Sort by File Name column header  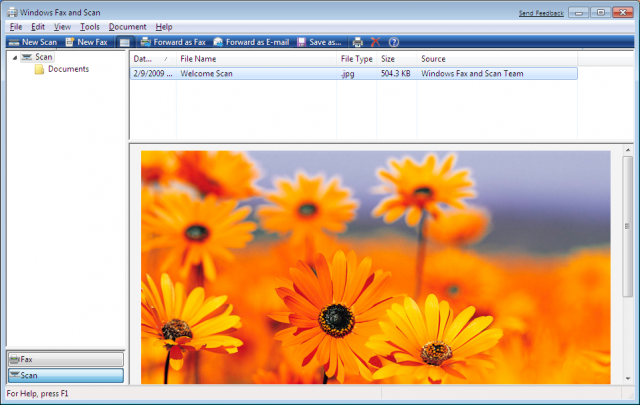(x=256, y=59)
